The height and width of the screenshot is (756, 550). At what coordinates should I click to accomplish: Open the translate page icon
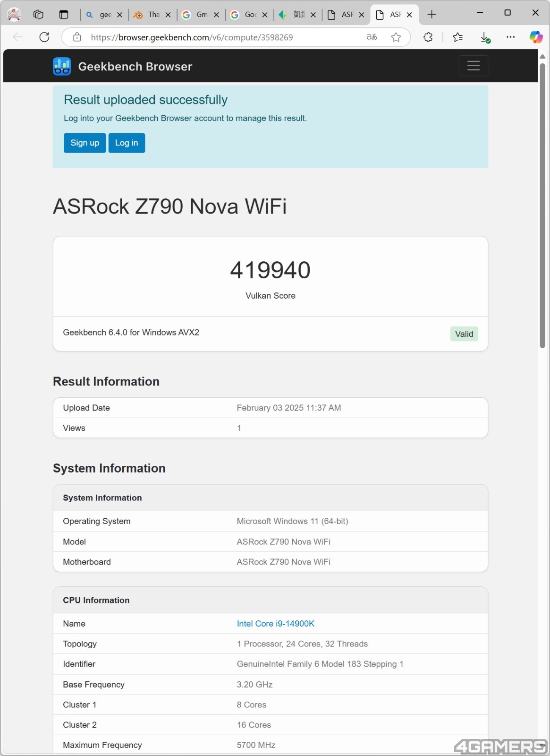[372, 37]
